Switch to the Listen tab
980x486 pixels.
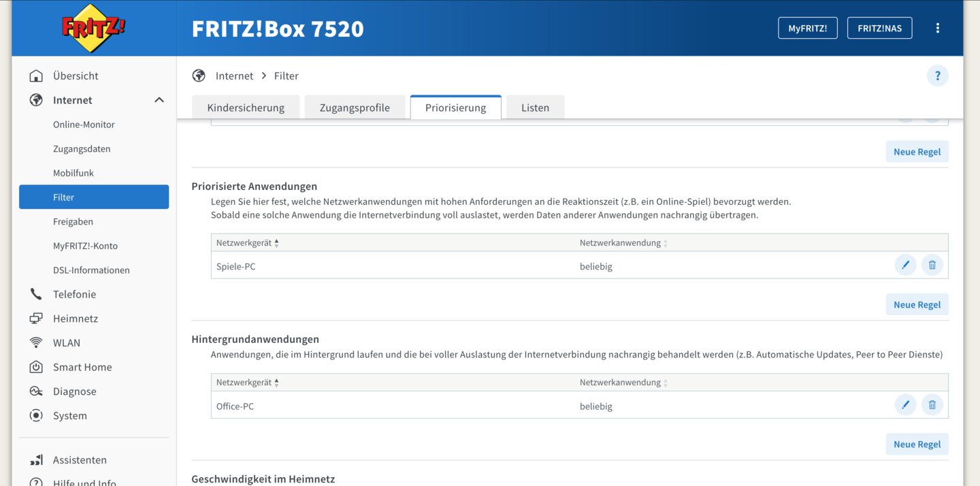[x=535, y=108]
